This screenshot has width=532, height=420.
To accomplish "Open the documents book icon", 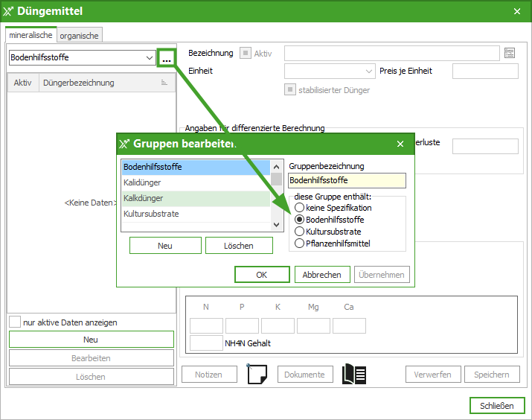I will tap(353, 375).
